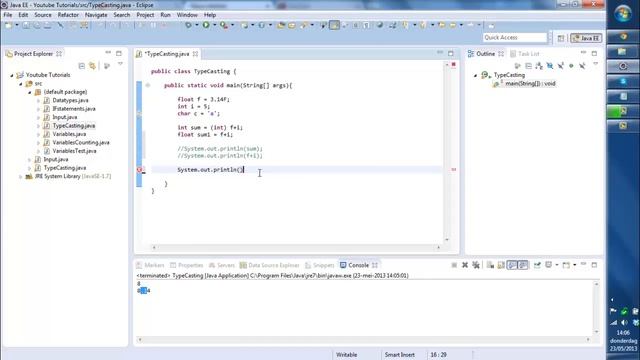Viewport: 640px width, 360px height.
Task: Click the Run Last Tool icon
Action: point(224,25)
